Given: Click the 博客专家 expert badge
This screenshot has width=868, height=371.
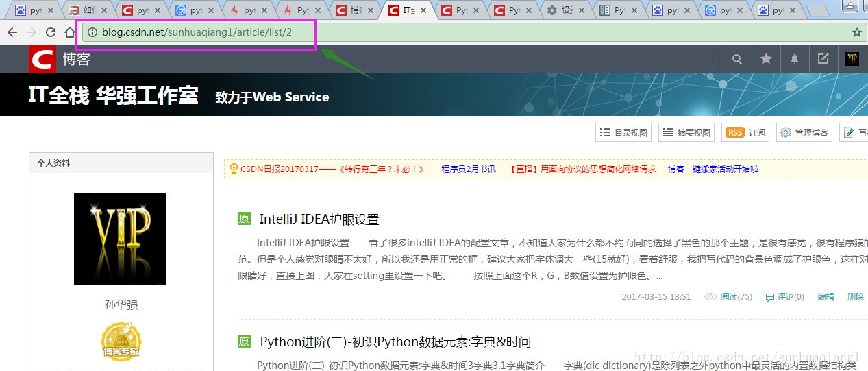Looking at the screenshot, I should tap(121, 341).
